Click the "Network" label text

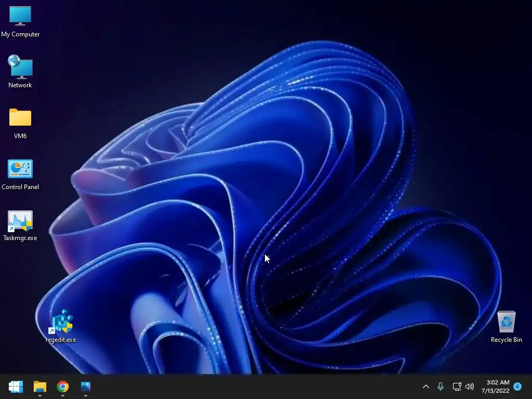[x=20, y=85]
